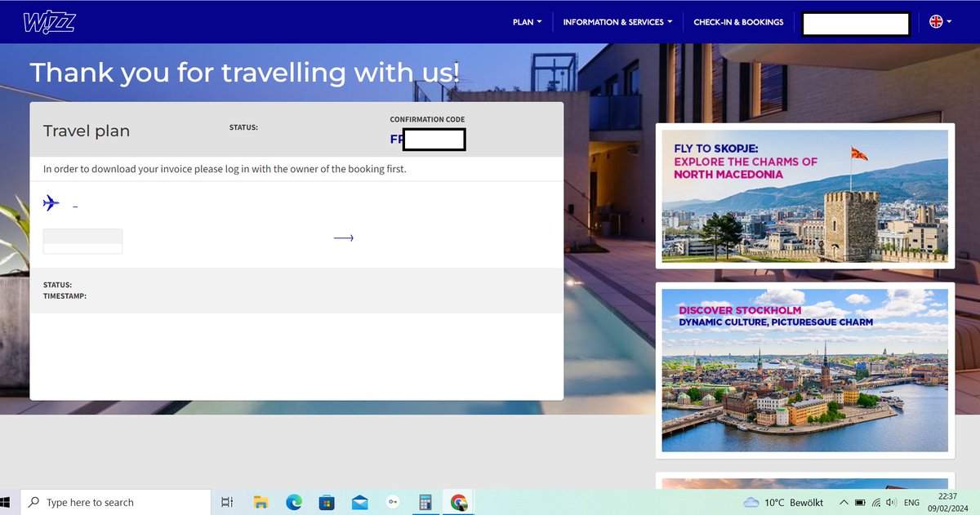The image size is (980, 515).
Task: Open the PLAN menu
Action: [527, 22]
